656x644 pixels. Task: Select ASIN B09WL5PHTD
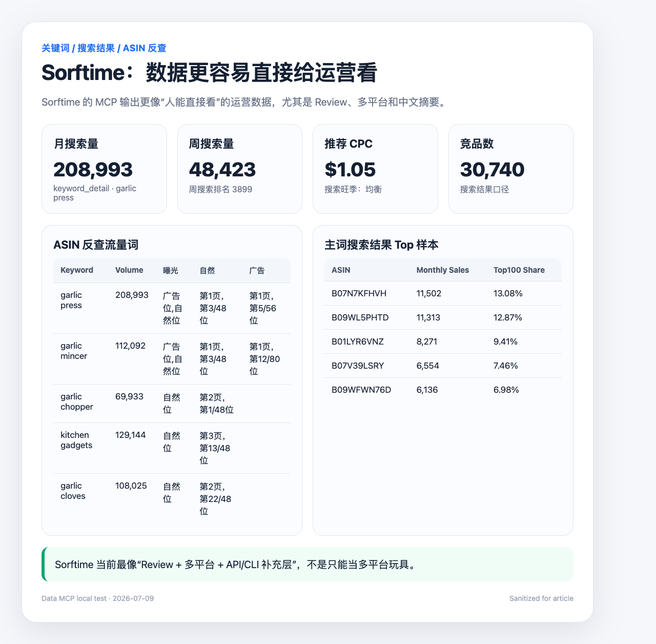coord(360,317)
